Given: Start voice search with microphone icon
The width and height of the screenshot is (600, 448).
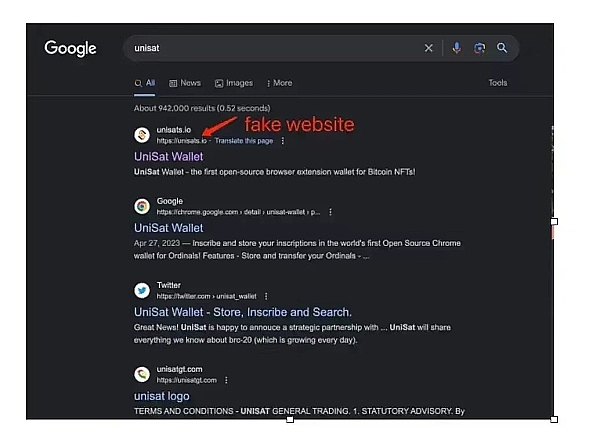Looking at the screenshot, I should pyautogui.click(x=457, y=48).
